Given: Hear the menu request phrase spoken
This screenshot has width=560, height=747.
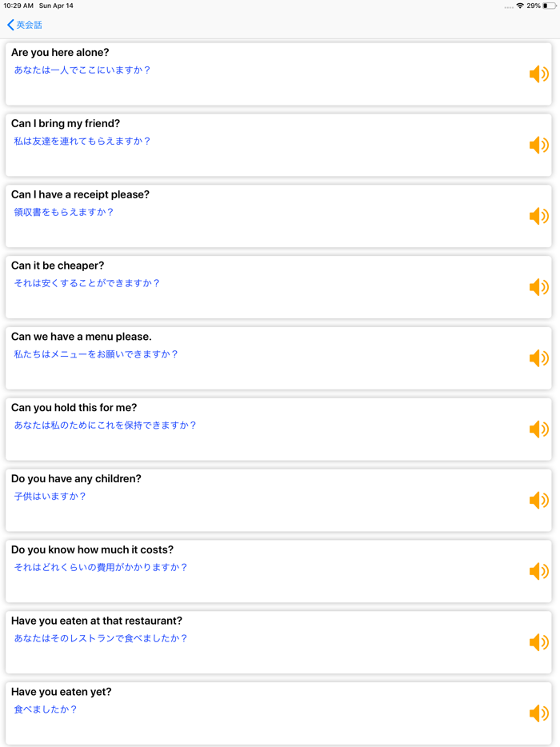Looking at the screenshot, I should point(538,358).
